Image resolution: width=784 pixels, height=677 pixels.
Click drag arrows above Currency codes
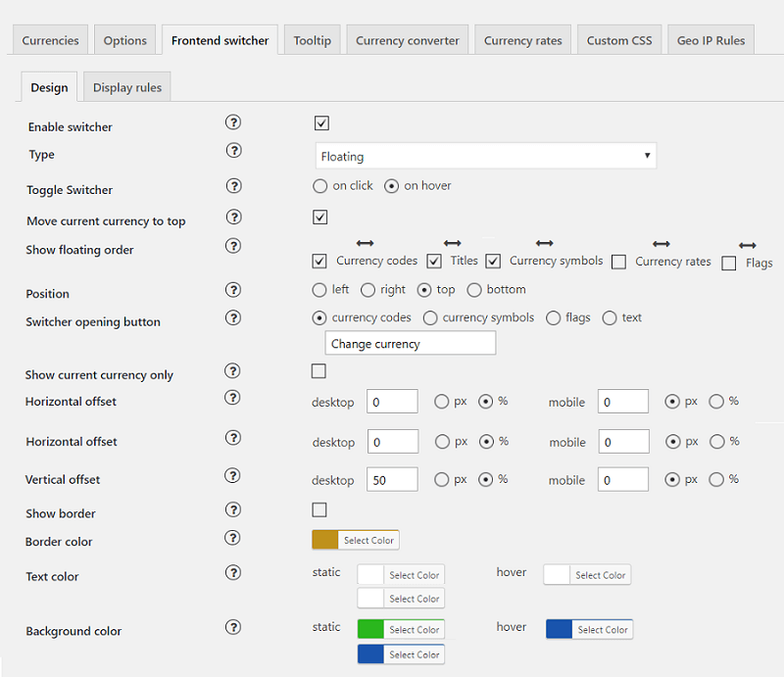click(365, 242)
